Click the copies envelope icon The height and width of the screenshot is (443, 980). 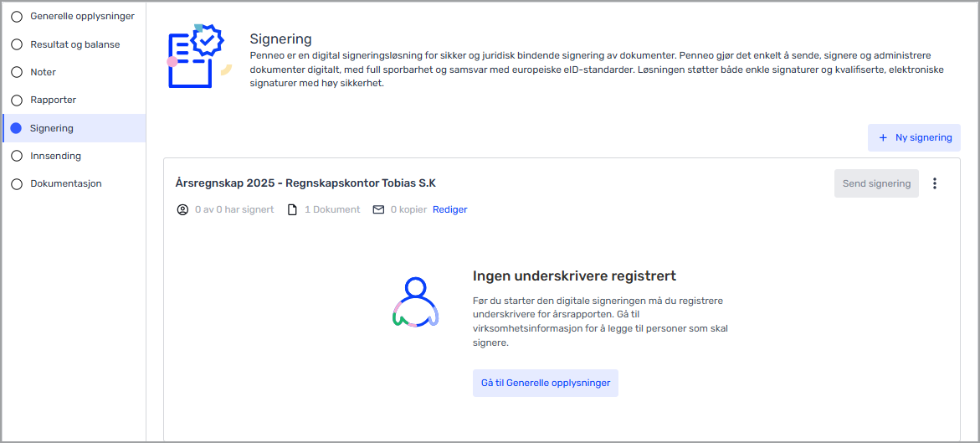[x=378, y=209]
